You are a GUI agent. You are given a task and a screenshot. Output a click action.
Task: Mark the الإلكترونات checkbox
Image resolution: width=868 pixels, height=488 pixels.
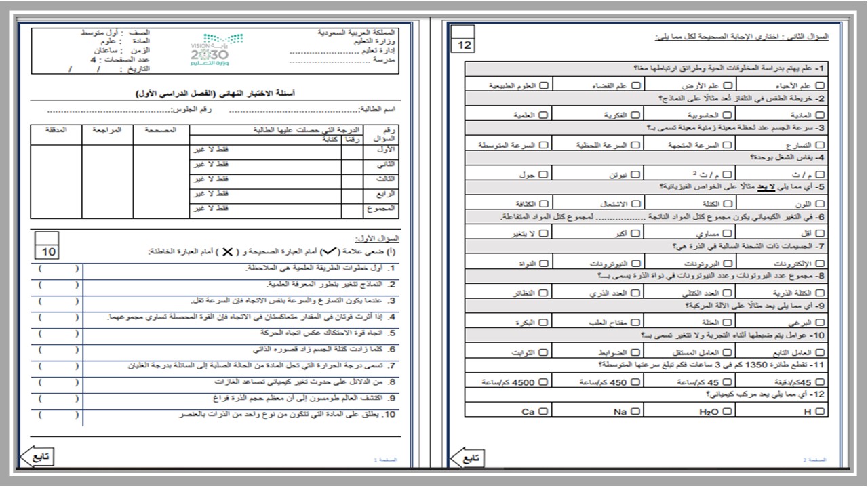[x=820, y=263]
